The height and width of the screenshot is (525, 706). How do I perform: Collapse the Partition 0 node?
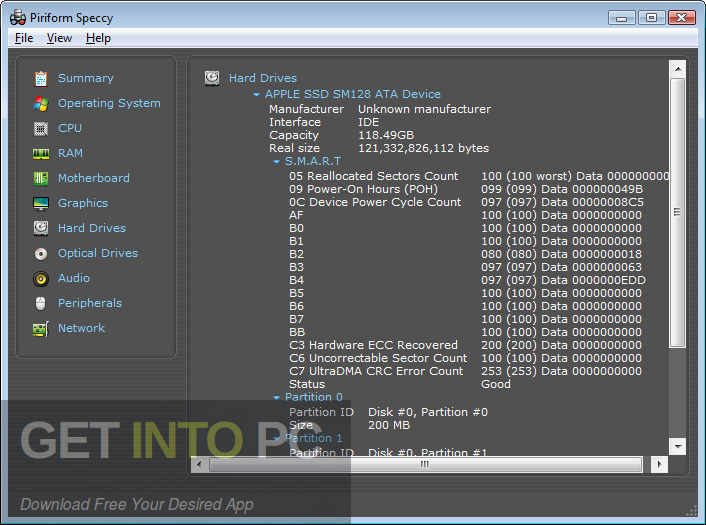click(276, 398)
